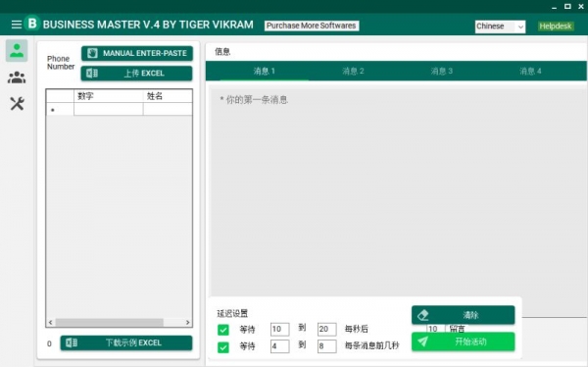This screenshot has width=588, height=367.
Task: Click the table scrollbar right arrow
Action: click(x=187, y=323)
